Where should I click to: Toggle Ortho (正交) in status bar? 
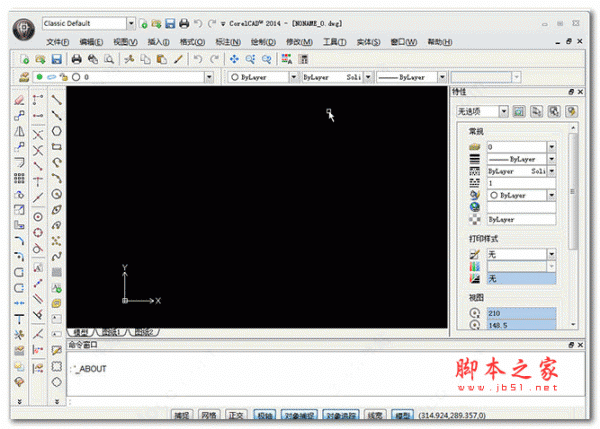pyautogui.click(x=236, y=415)
